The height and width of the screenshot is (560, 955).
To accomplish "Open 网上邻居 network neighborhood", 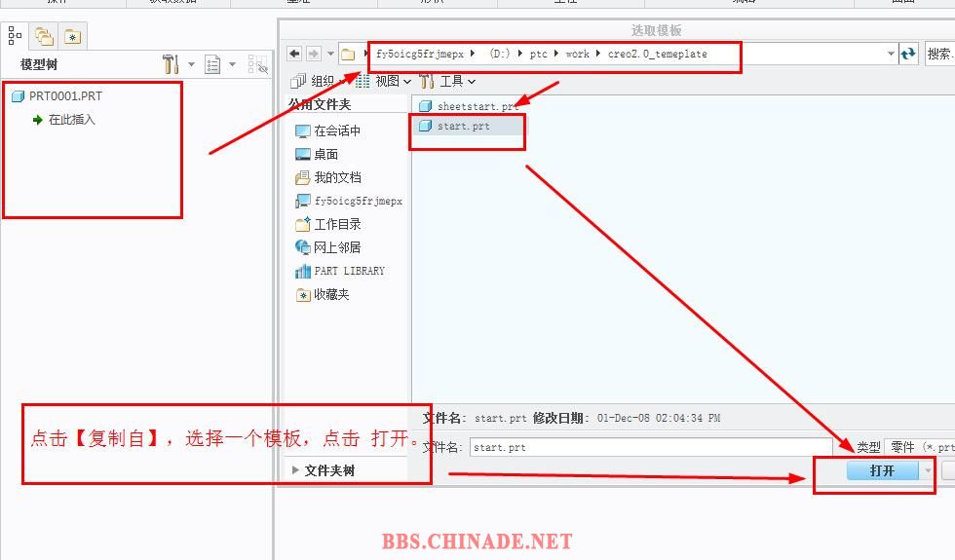I will pos(336,247).
